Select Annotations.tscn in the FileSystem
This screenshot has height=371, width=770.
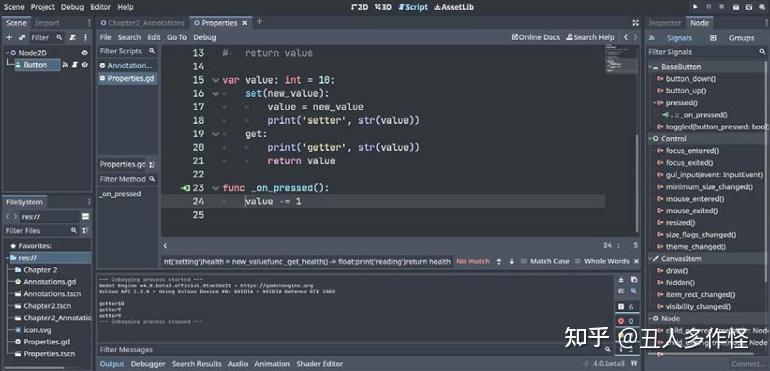[x=52, y=294]
